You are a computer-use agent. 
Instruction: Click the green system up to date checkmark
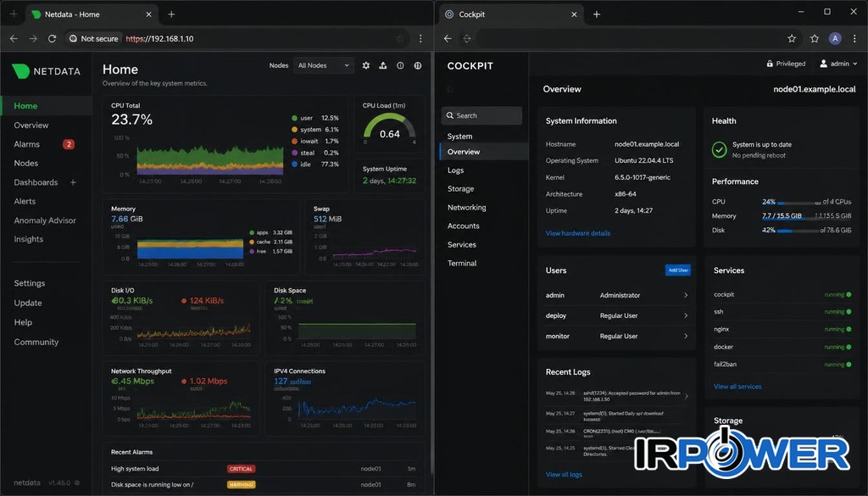point(719,149)
